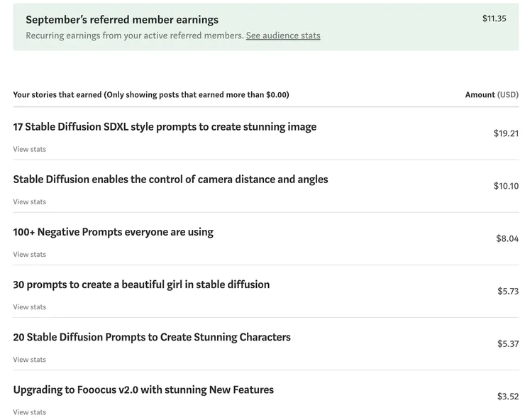Open the 20 Stable Diffusion Prompts Stunning Characters story
The height and width of the screenshot is (420, 525).
tap(152, 337)
